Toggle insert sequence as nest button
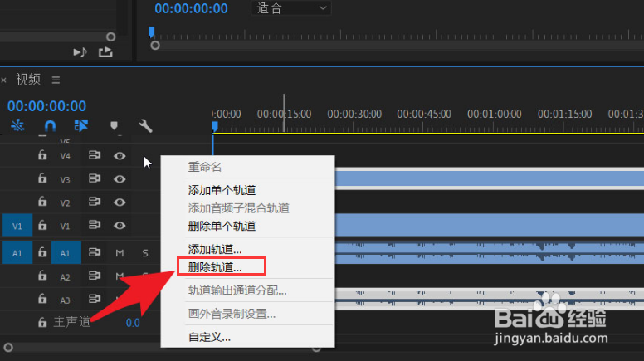Screen dimensions: 644x361 [x=17, y=125]
